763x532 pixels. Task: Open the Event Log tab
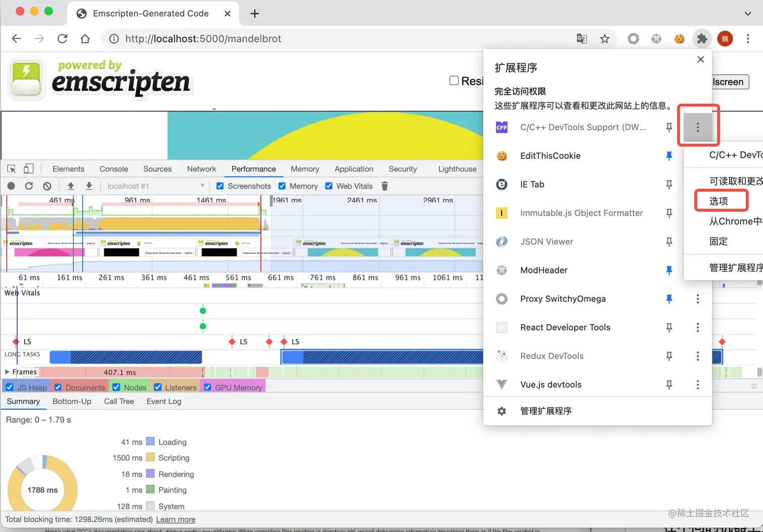[163, 401]
